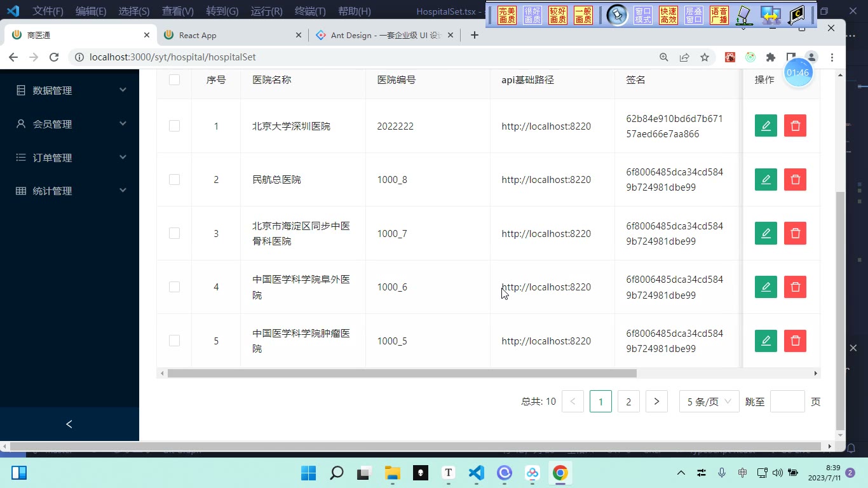This screenshot has height=488, width=868.
Task: Delete hospital with code 1000_6
Action: pyautogui.click(x=795, y=287)
